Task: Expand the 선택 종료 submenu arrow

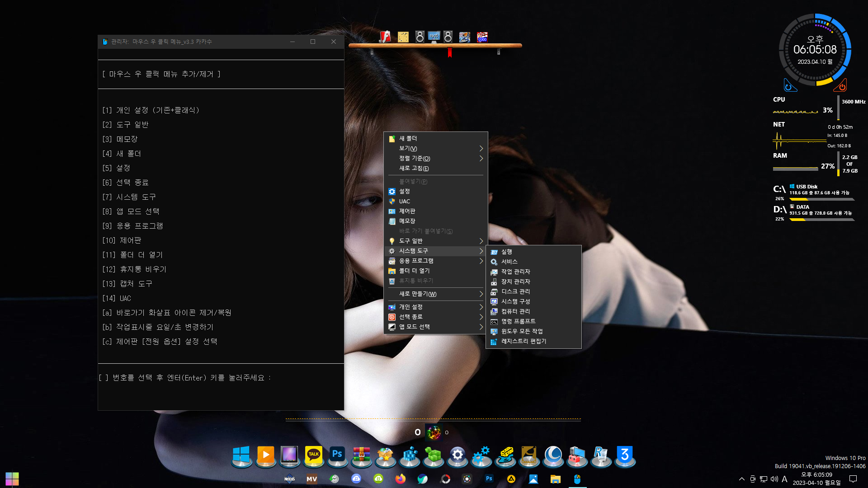Action: [481, 317]
